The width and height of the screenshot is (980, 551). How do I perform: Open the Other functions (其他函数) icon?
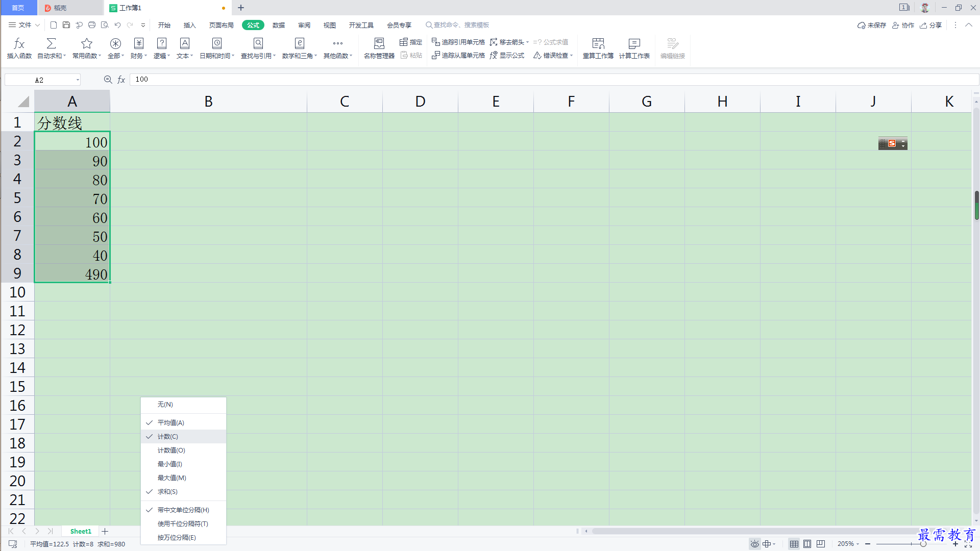point(338,43)
